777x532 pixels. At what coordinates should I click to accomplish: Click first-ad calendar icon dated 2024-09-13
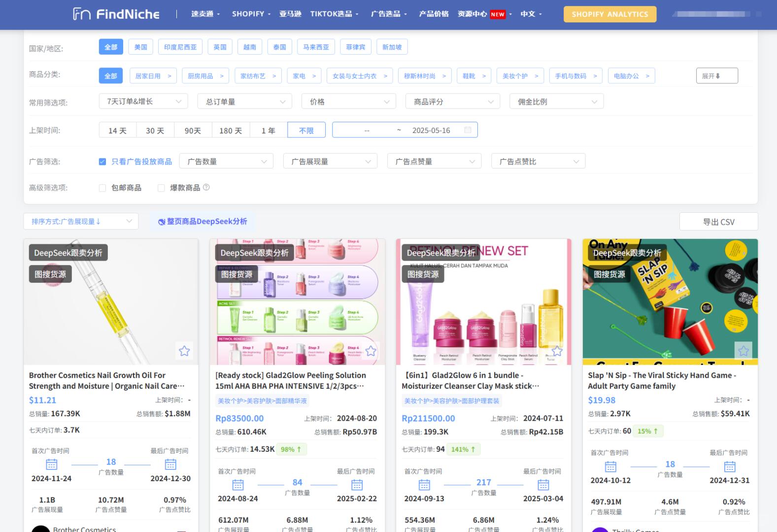point(424,485)
